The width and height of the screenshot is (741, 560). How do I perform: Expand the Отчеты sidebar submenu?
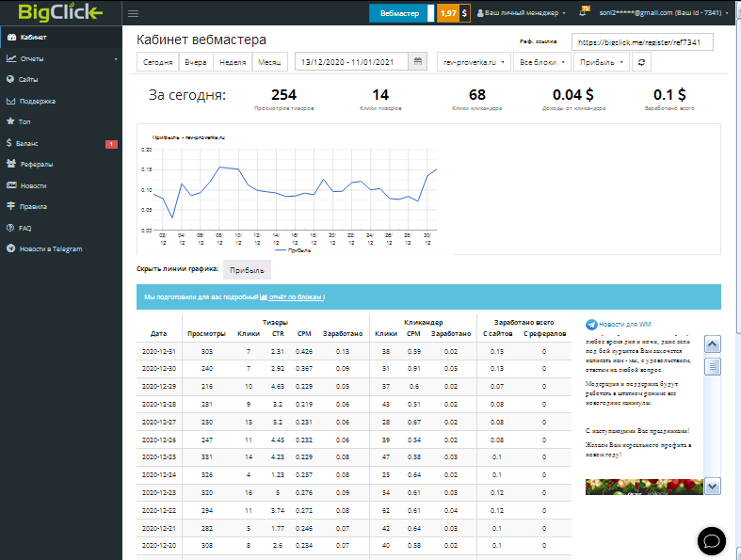61,58
